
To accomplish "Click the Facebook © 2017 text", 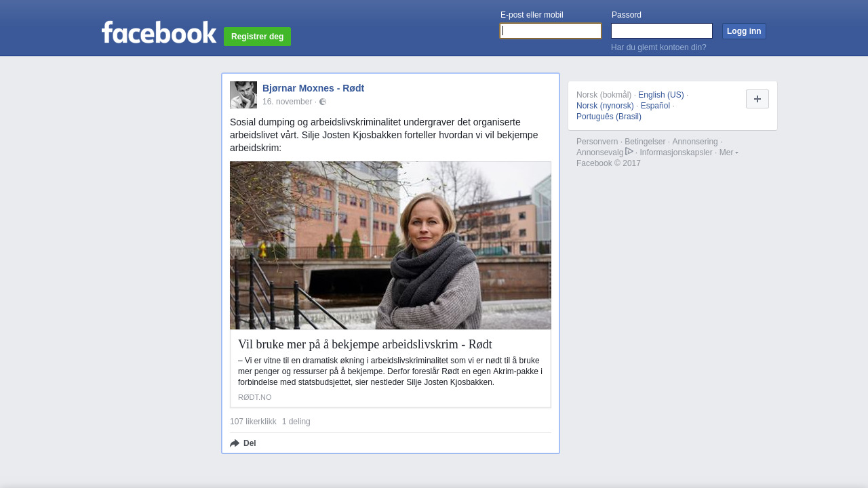I will click(x=608, y=163).
